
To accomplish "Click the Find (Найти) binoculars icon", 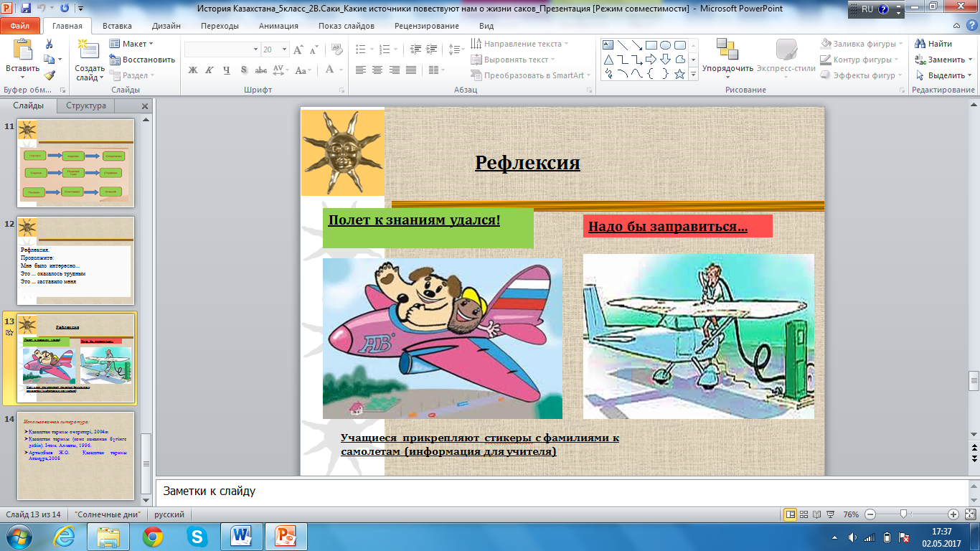I will point(921,44).
